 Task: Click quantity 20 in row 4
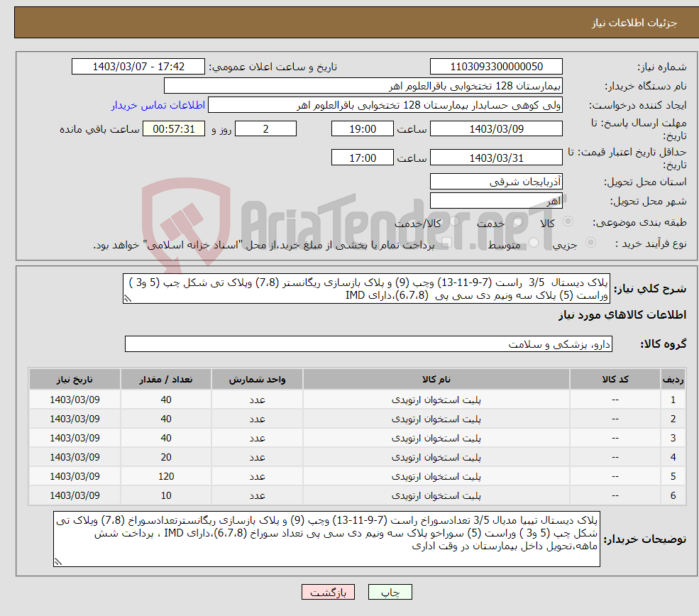click(x=166, y=457)
